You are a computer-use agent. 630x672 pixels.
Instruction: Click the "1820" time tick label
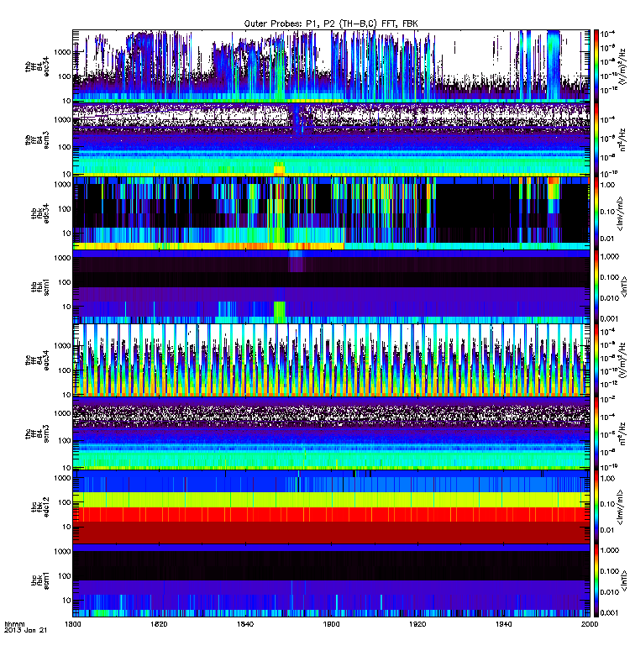pyautogui.click(x=159, y=624)
